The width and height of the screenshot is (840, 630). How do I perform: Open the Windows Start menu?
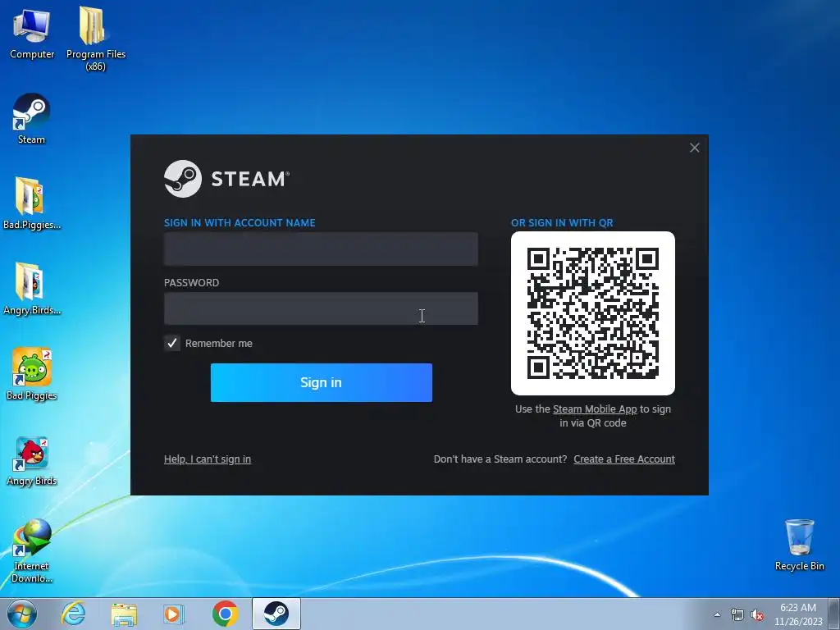pos(21,614)
